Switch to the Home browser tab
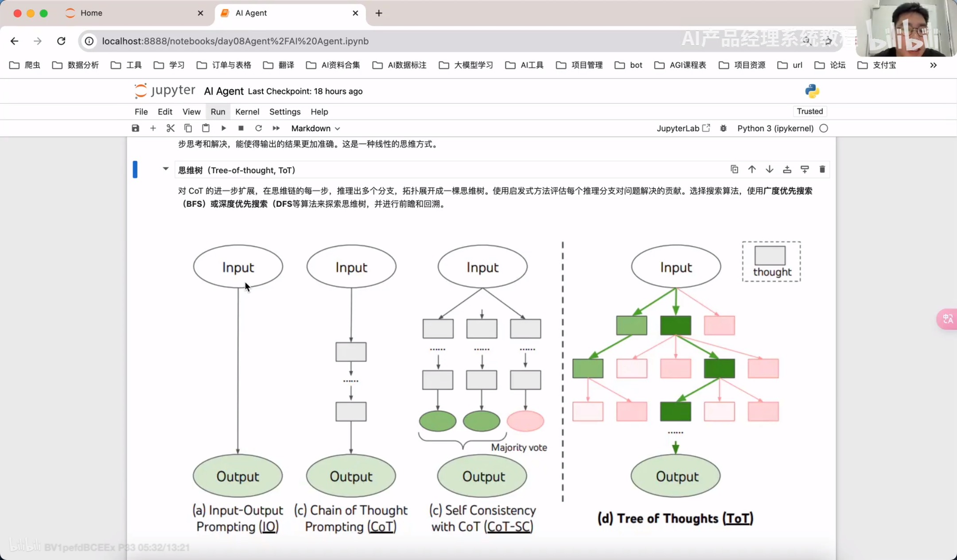 tap(91, 13)
